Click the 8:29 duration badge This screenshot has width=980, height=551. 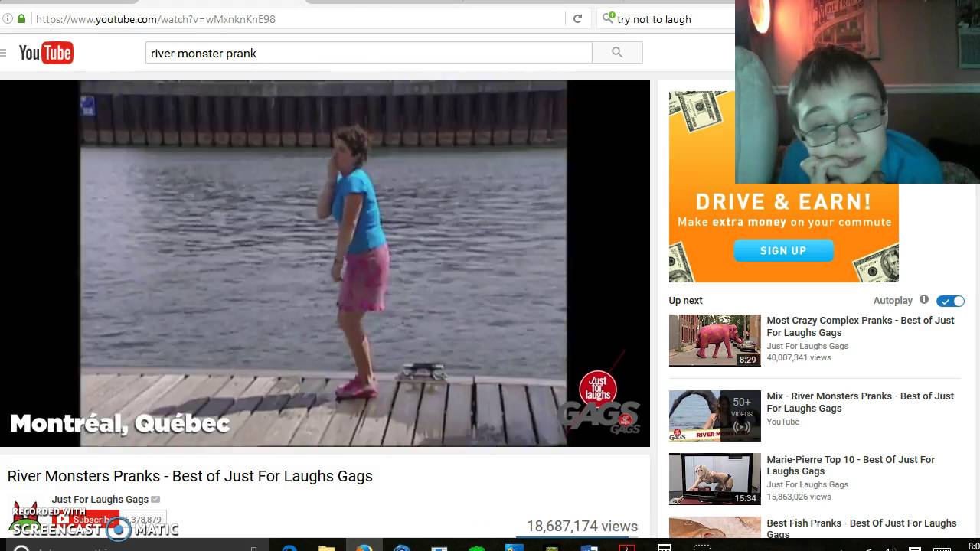click(747, 360)
